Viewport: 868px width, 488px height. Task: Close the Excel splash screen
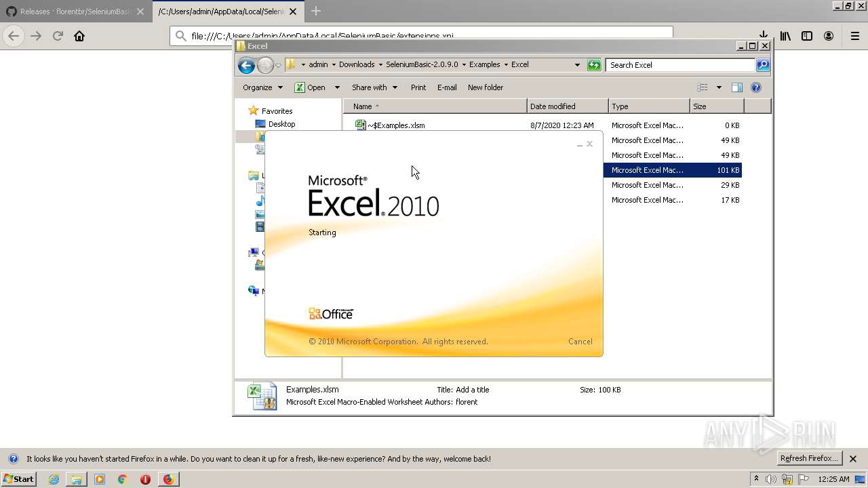click(589, 144)
